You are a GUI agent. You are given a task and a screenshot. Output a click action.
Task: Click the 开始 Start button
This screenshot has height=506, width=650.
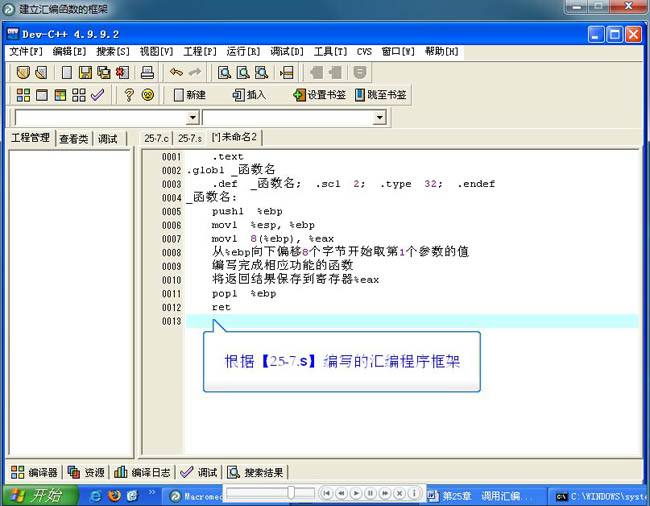40,495
